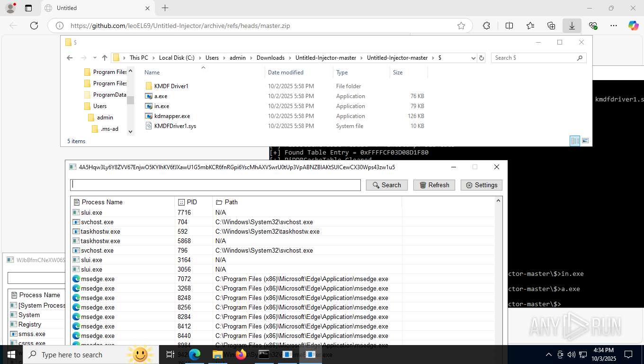Select the KMDF Driver1 folder
This screenshot has height=364, width=644.
pyautogui.click(x=171, y=86)
